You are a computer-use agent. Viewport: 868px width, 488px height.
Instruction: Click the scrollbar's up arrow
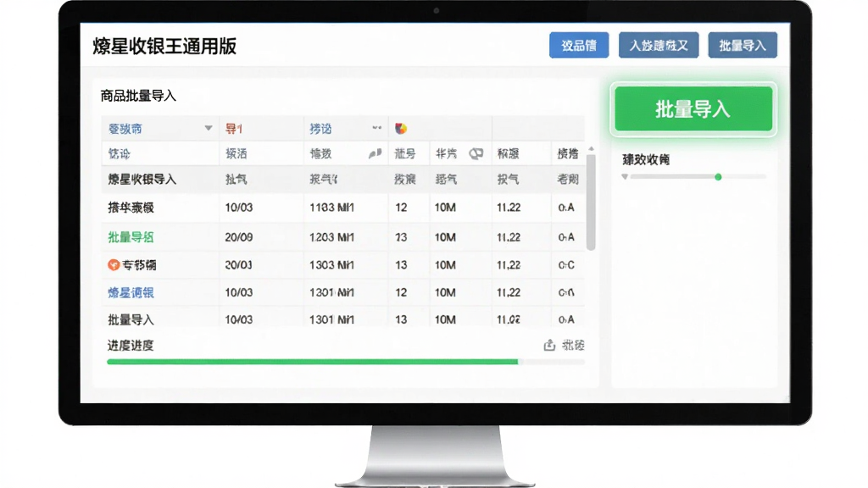point(591,149)
